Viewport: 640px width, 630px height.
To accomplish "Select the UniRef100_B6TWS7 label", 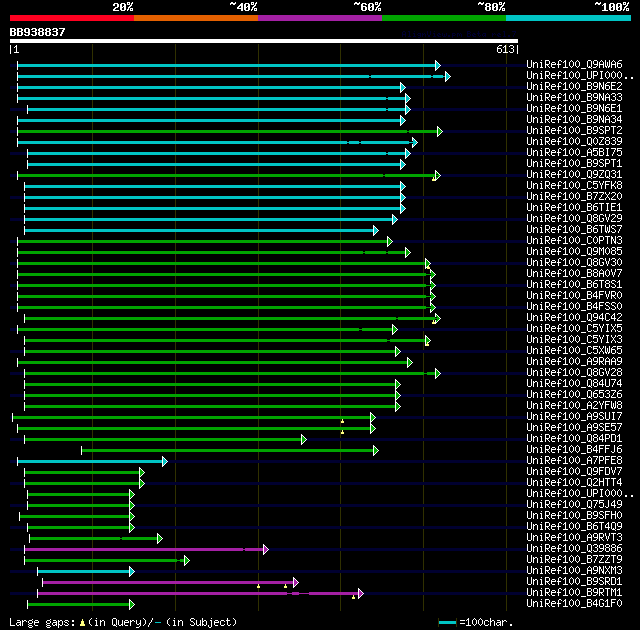I will click(x=574, y=229).
